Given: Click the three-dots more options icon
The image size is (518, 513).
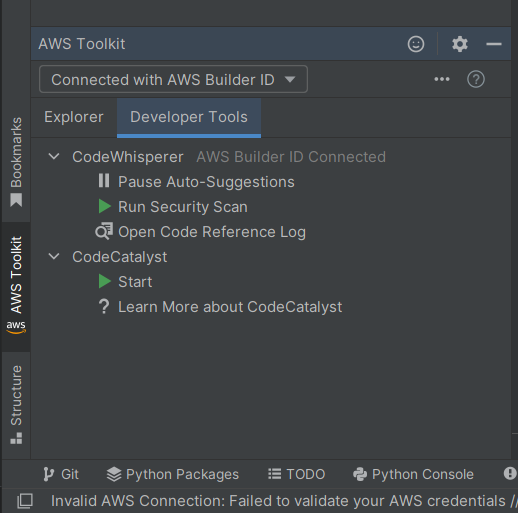Looking at the screenshot, I should coord(442,79).
